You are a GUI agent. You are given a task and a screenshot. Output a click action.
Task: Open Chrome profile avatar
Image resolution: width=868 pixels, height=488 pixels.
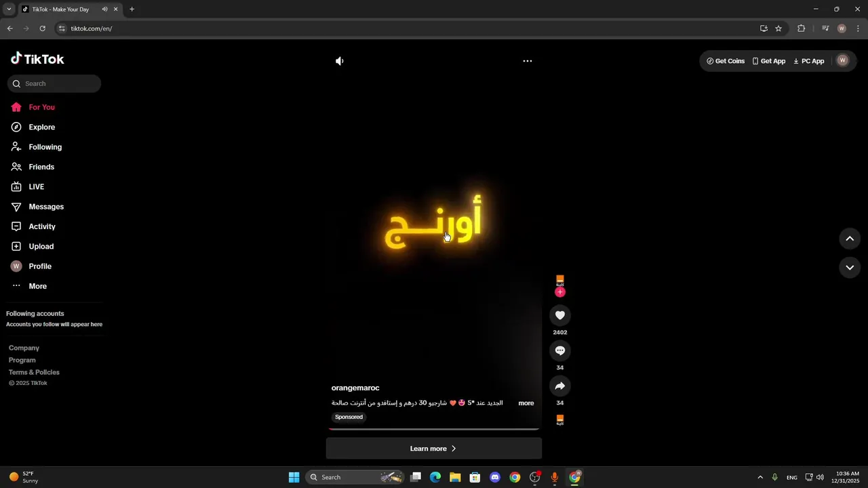click(842, 28)
